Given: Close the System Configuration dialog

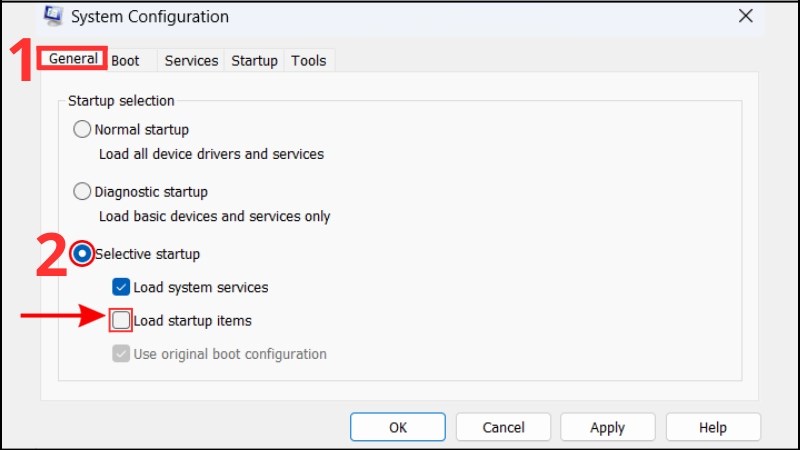Looking at the screenshot, I should pyautogui.click(x=745, y=16).
